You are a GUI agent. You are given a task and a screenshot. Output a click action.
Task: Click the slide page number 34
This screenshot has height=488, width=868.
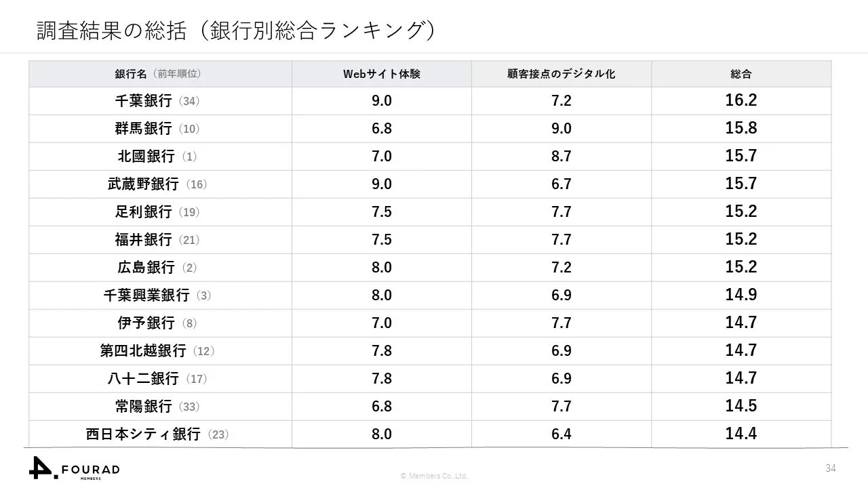coord(831,468)
